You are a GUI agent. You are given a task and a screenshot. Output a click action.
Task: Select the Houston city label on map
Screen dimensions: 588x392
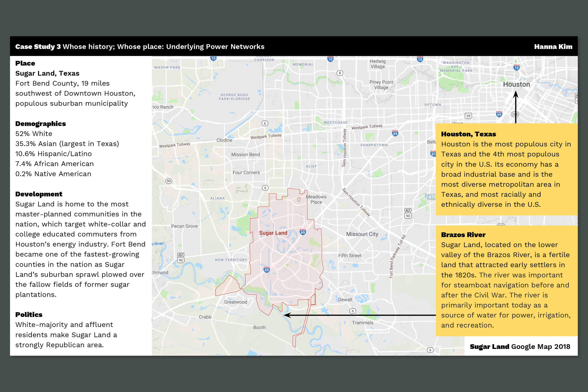(x=516, y=84)
